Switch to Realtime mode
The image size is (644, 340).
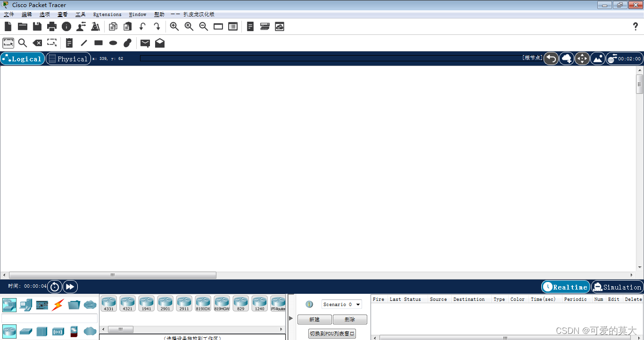566,287
